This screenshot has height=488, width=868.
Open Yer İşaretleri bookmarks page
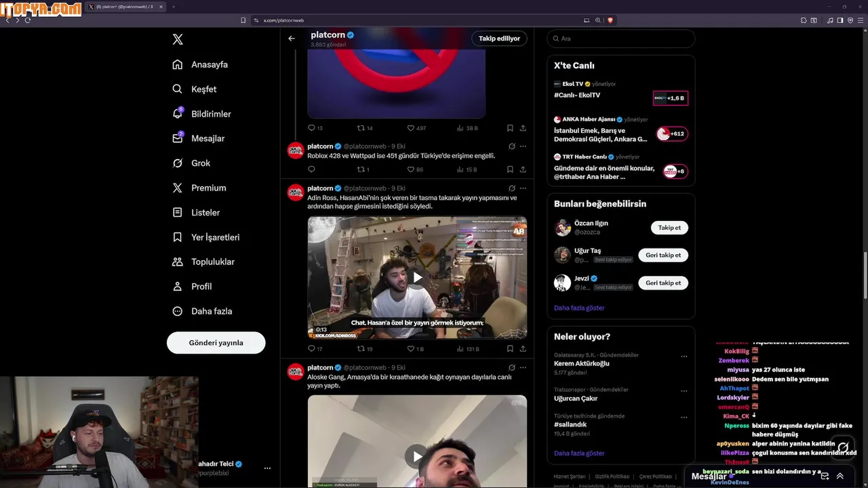(x=205, y=237)
